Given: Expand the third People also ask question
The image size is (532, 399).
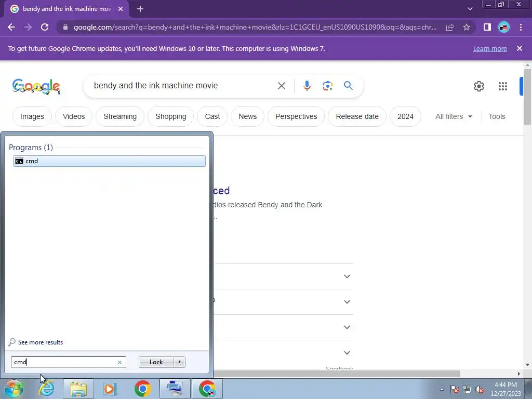Looking at the screenshot, I should coord(347,327).
